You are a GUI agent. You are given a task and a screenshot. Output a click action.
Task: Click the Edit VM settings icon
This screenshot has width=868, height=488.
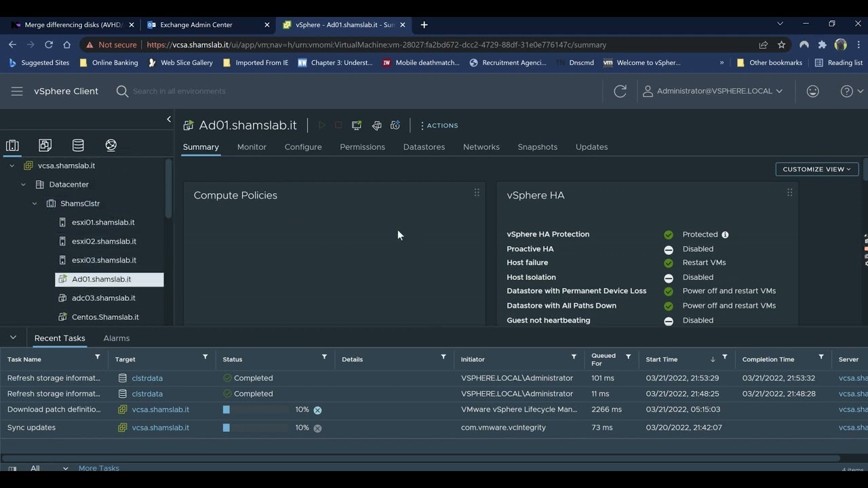[376, 125]
